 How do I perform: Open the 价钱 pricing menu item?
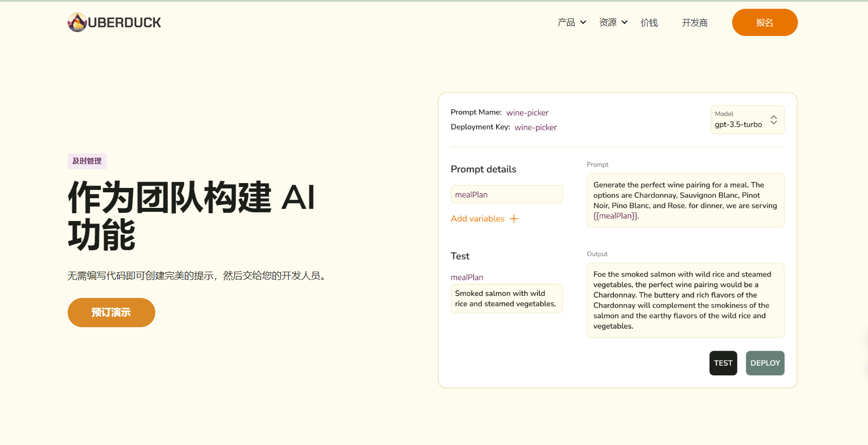(649, 23)
